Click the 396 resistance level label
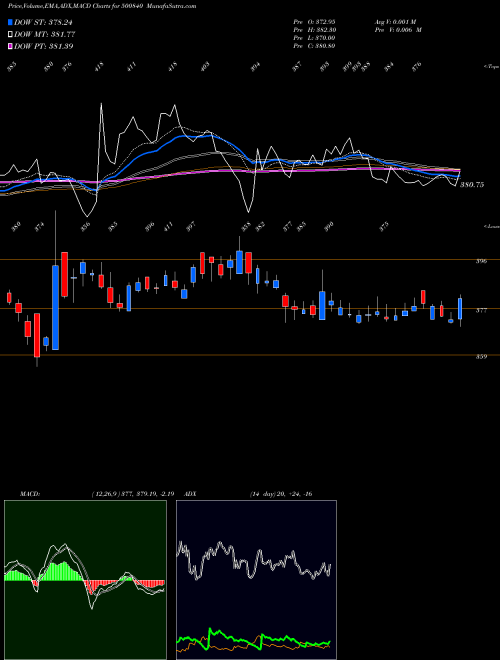Screen dimensions: 500x660 tap(481, 261)
